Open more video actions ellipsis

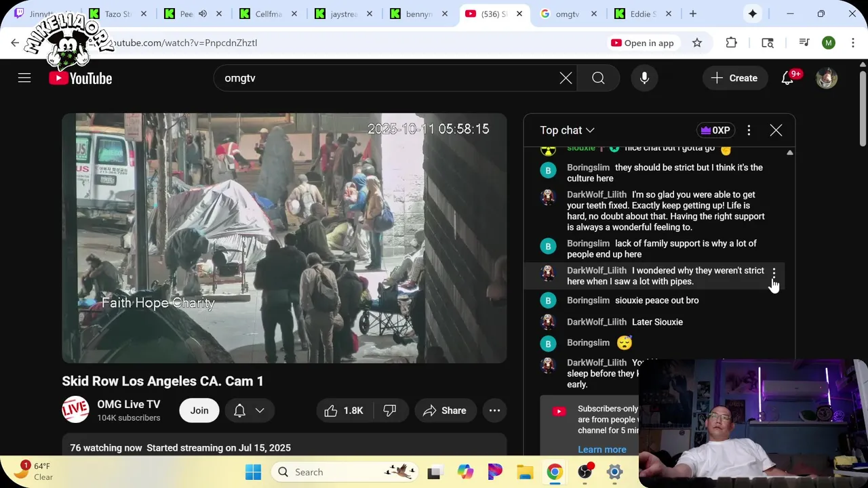point(494,410)
